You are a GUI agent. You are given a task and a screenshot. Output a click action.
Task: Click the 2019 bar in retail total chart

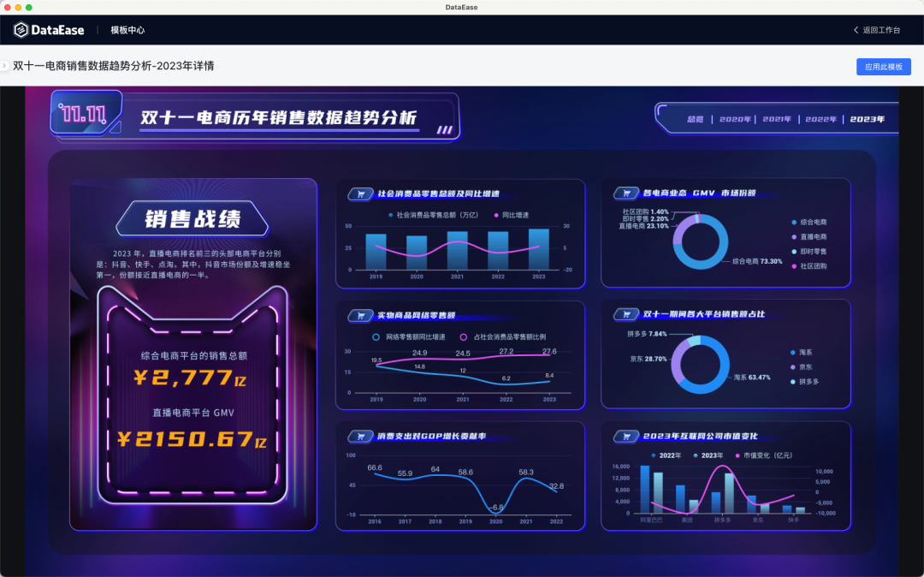[376, 253]
